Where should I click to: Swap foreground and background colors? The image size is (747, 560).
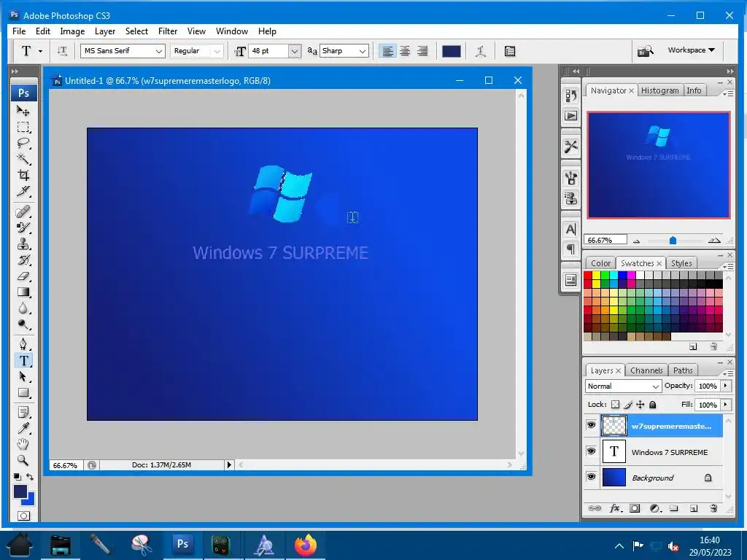pyautogui.click(x=30, y=477)
